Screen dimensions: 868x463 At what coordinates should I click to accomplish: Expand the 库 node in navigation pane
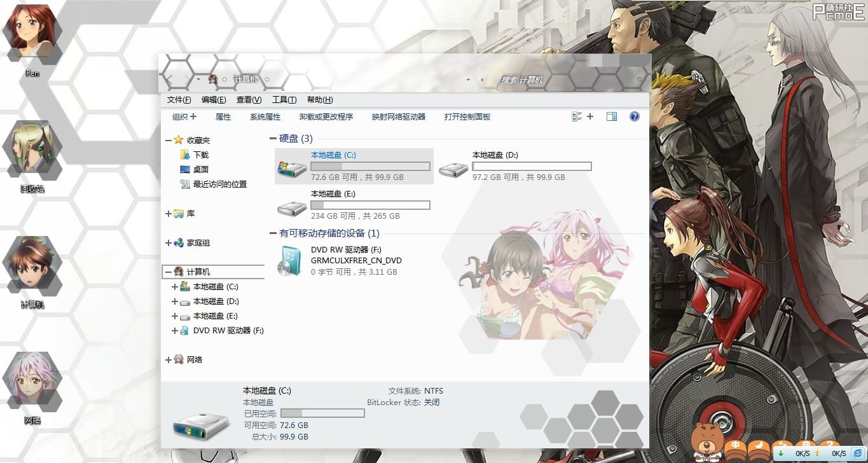(x=167, y=214)
